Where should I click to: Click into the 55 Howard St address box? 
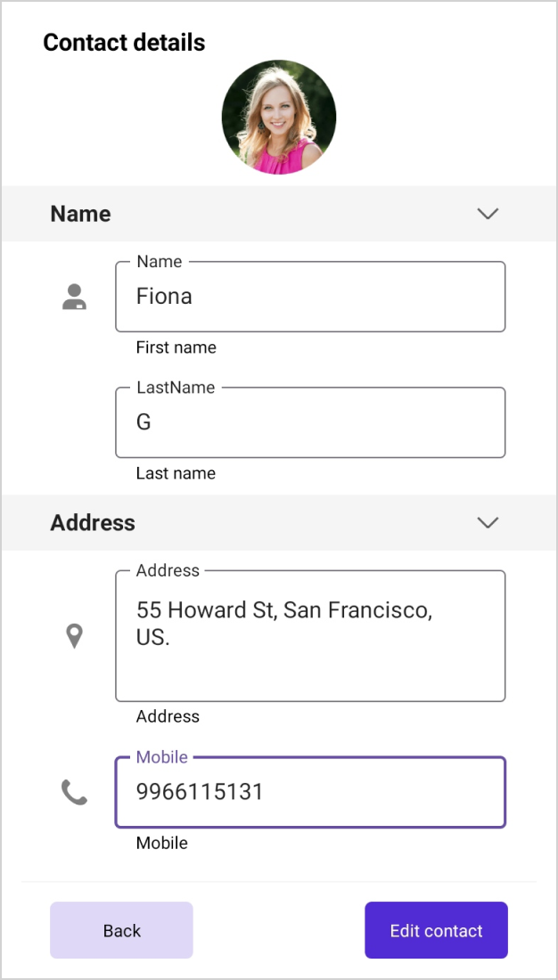click(x=310, y=636)
